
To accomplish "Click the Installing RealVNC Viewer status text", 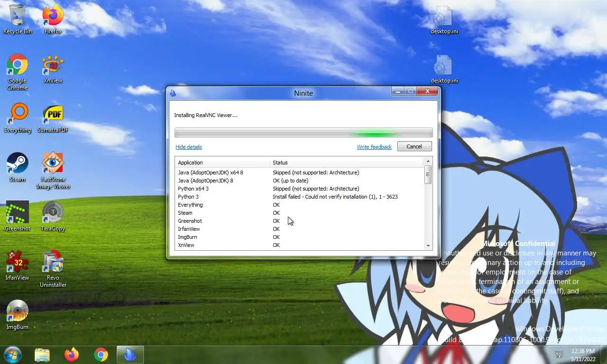I will pos(206,115).
